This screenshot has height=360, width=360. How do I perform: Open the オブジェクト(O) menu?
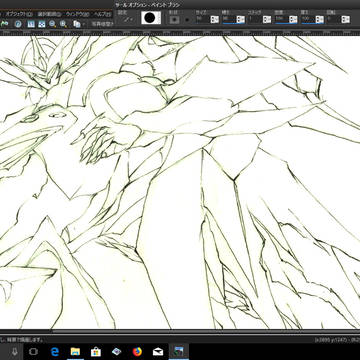[19, 14]
